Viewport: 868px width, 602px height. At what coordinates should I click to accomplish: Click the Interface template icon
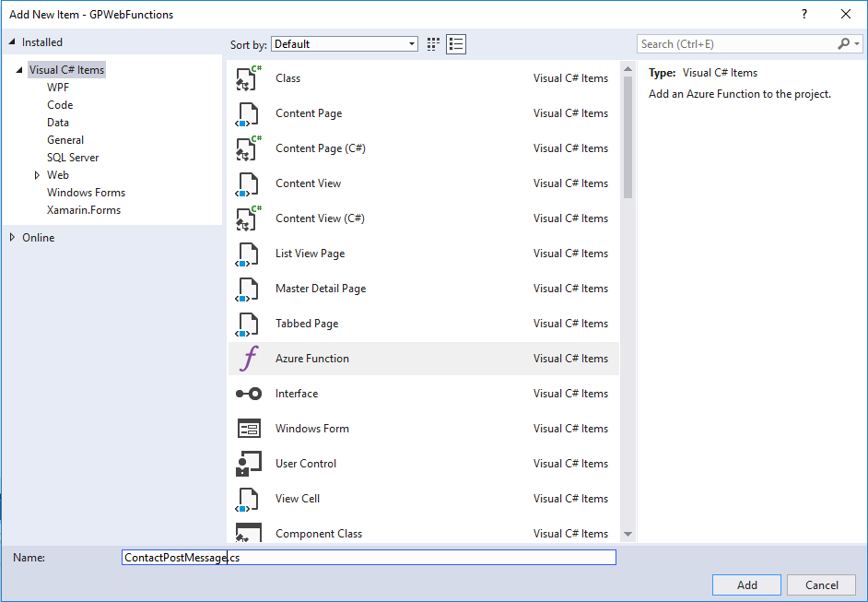249,394
